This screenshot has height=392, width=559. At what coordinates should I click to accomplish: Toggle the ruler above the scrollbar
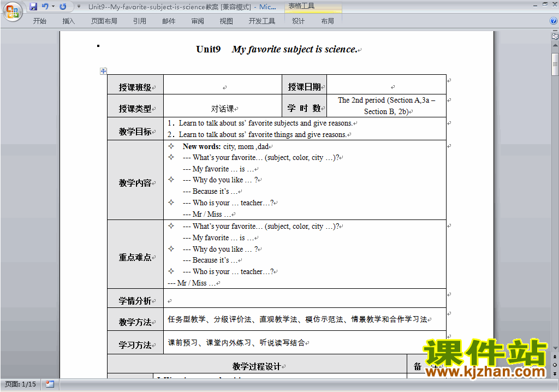(555, 36)
